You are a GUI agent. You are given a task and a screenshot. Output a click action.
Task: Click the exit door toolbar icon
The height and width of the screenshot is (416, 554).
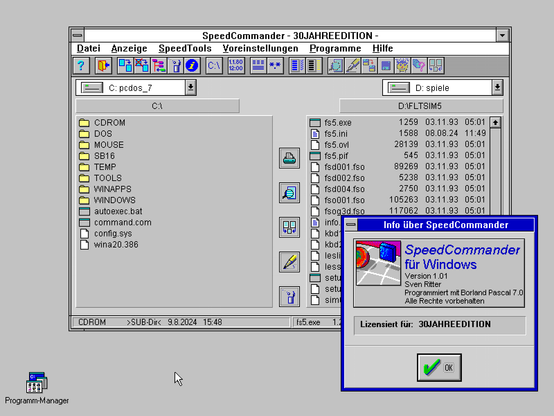(x=103, y=66)
